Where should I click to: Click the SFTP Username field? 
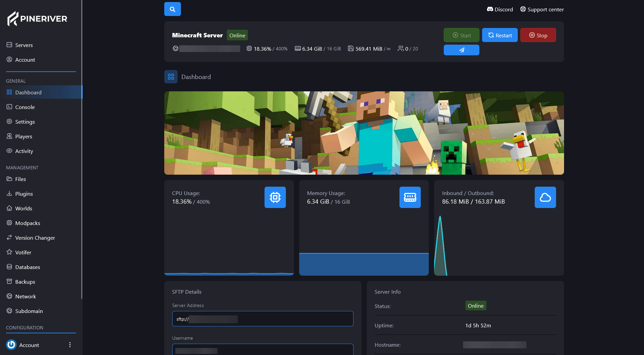pos(263,350)
